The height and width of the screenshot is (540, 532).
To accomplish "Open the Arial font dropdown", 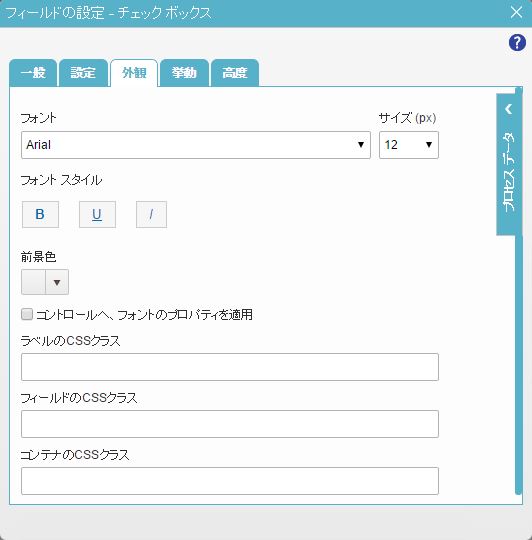I will pyautogui.click(x=196, y=145).
